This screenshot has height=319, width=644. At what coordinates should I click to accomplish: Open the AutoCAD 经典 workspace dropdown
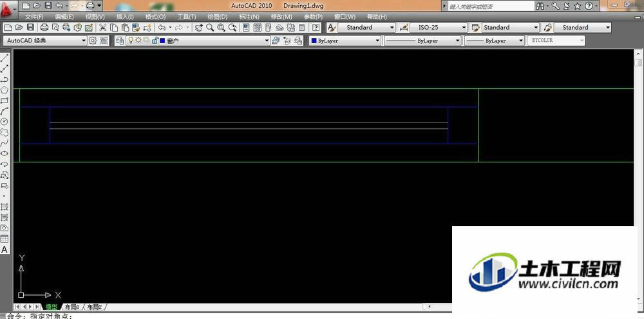(45, 41)
